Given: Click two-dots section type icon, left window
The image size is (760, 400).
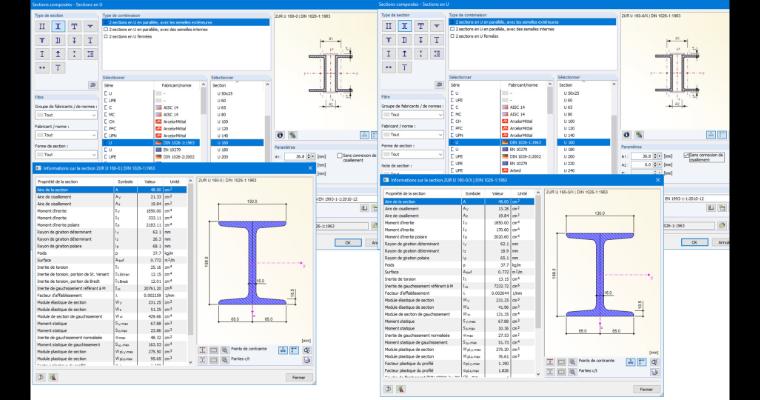Looking at the screenshot, I should coord(42,67).
